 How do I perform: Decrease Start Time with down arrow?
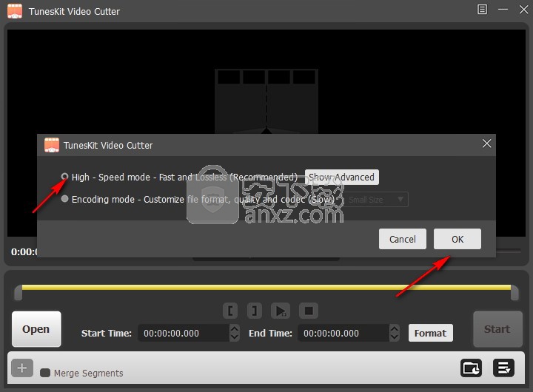click(x=234, y=337)
